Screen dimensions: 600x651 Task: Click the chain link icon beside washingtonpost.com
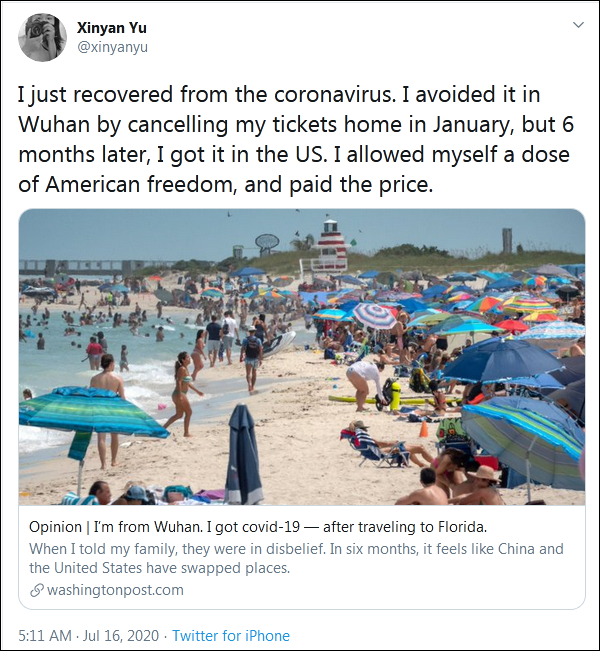(x=37, y=589)
